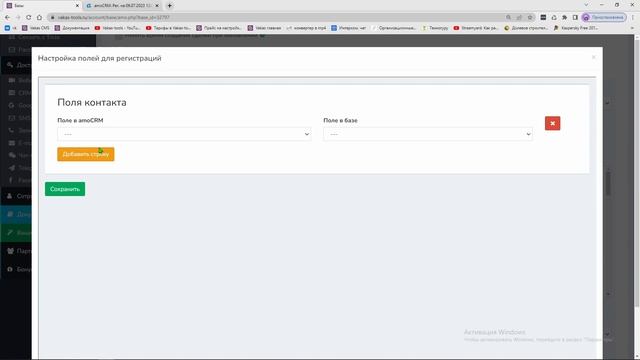Image resolution: width=640 pixels, height=360 pixels.
Task: Open a new browser tab
Action: click(x=169, y=6)
